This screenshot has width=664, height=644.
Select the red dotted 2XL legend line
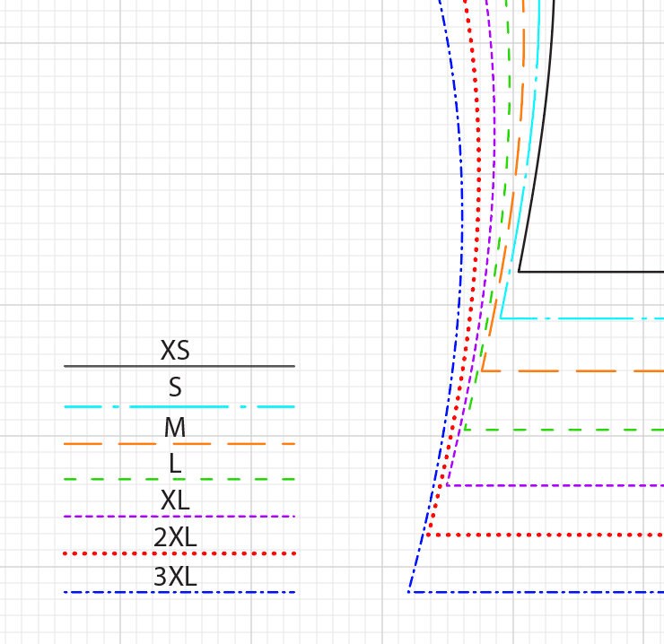coord(179,553)
